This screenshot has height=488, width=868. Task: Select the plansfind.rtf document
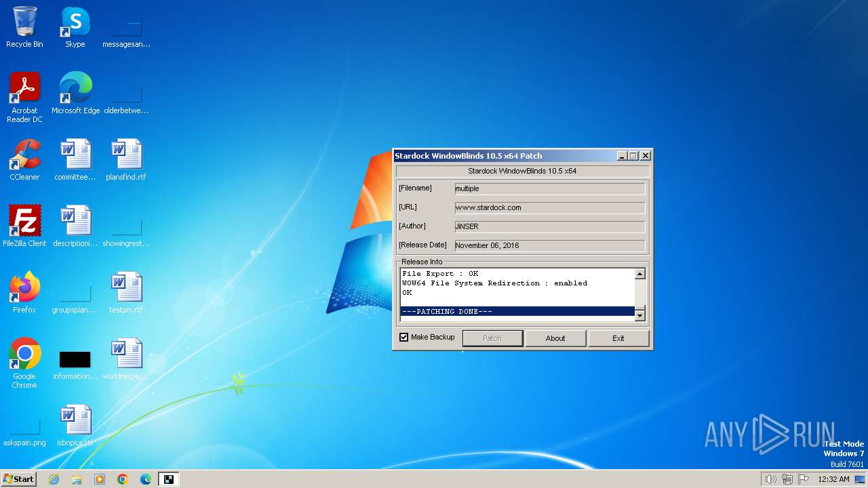click(x=126, y=160)
